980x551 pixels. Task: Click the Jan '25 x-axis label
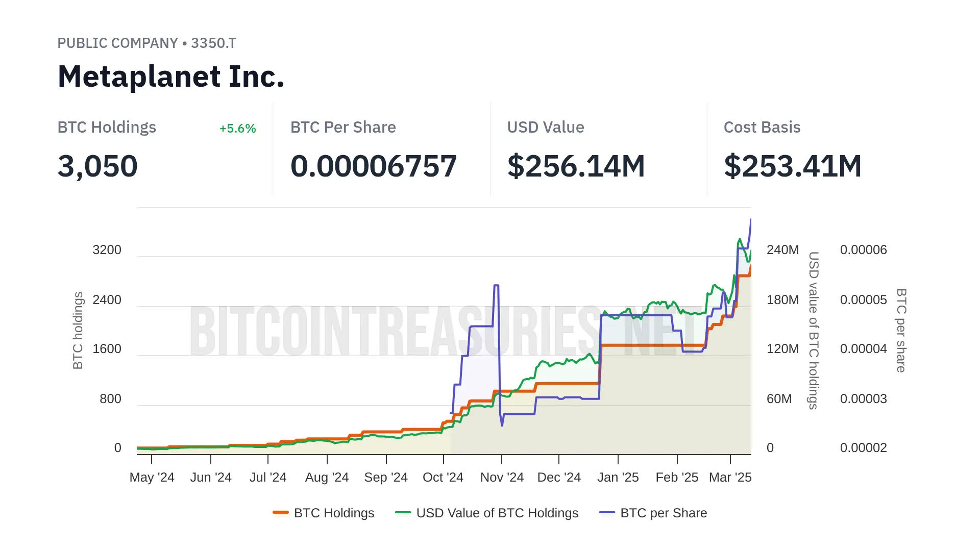(618, 478)
